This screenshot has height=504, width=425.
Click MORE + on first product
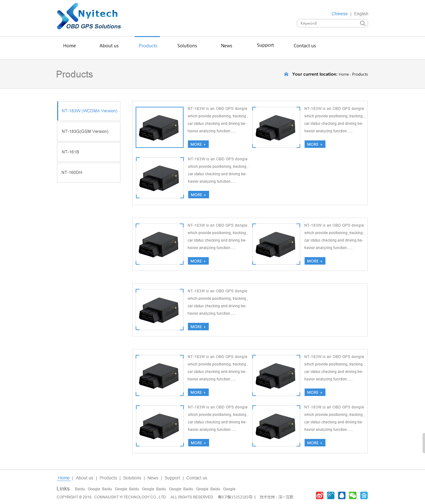tap(198, 144)
